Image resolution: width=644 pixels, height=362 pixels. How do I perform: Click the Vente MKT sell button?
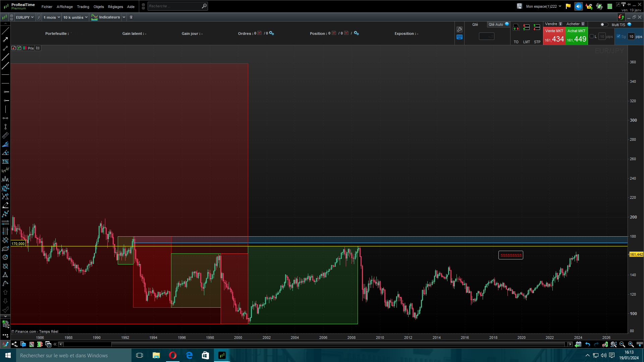click(x=554, y=36)
